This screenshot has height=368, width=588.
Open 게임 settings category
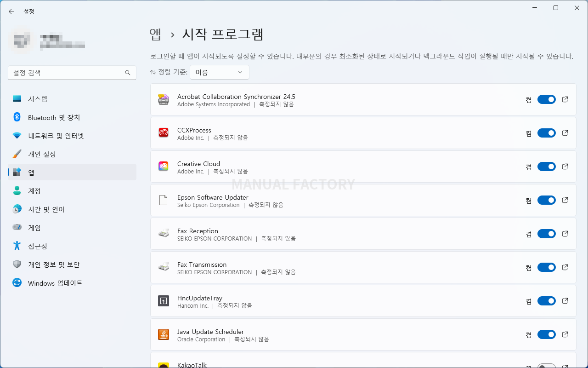click(x=72, y=228)
